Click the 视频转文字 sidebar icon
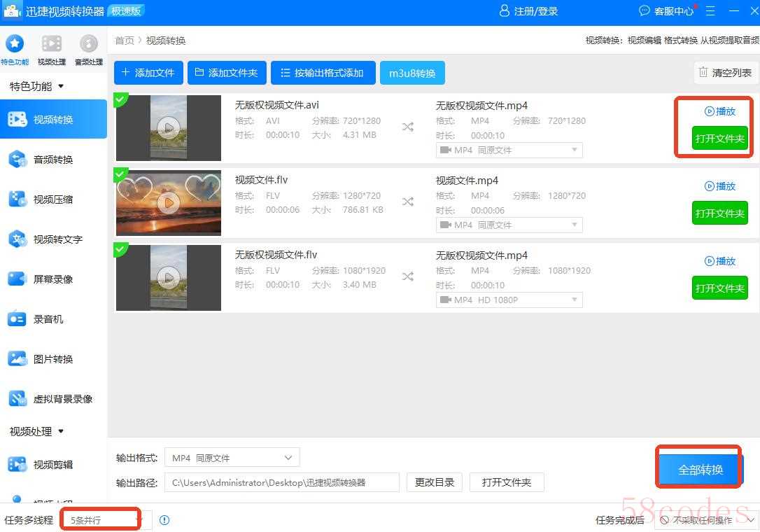Image resolution: width=760 pixels, height=532 pixels. 17,239
